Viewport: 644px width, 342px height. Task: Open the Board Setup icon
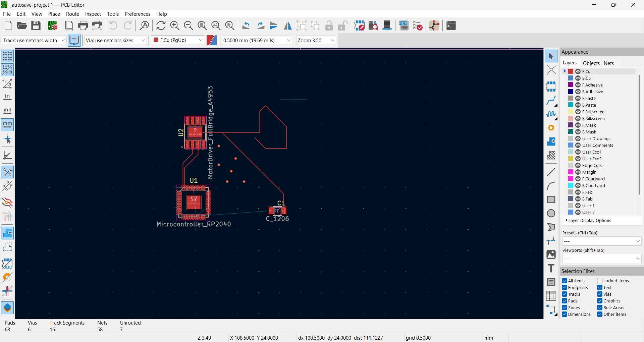click(x=53, y=26)
